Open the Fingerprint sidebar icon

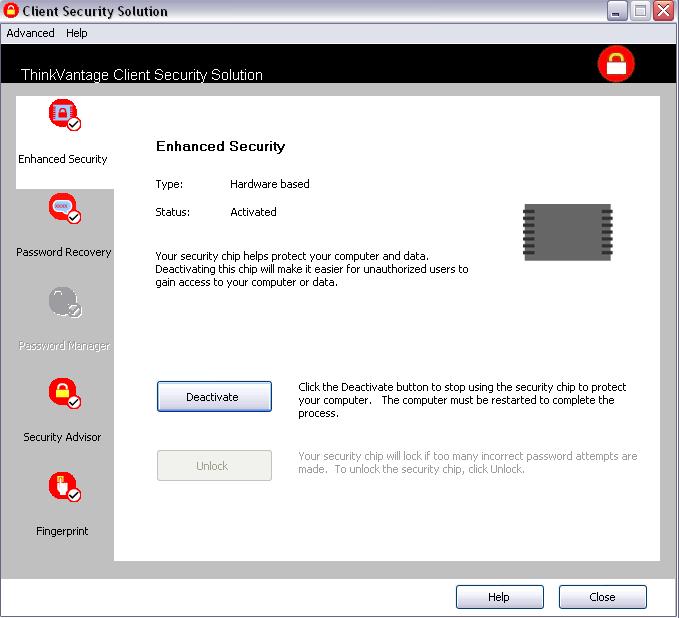point(65,487)
